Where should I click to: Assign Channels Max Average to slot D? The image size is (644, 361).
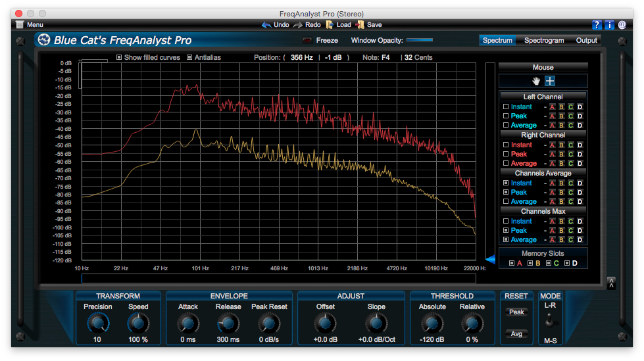(580, 240)
